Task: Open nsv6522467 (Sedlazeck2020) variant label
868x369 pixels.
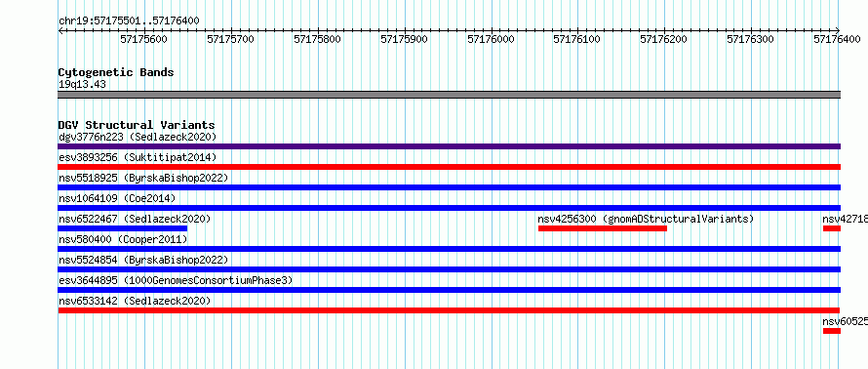Action: pyautogui.click(x=135, y=219)
